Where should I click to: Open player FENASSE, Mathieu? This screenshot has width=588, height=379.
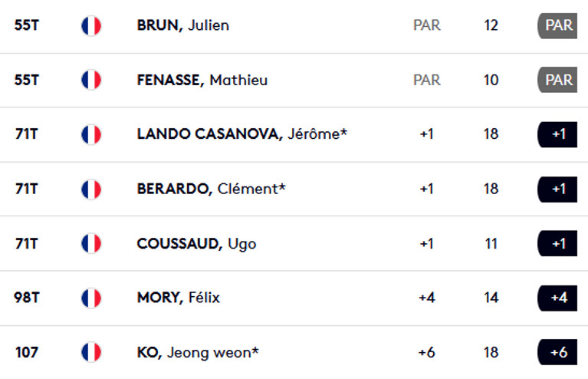pyautogui.click(x=202, y=80)
